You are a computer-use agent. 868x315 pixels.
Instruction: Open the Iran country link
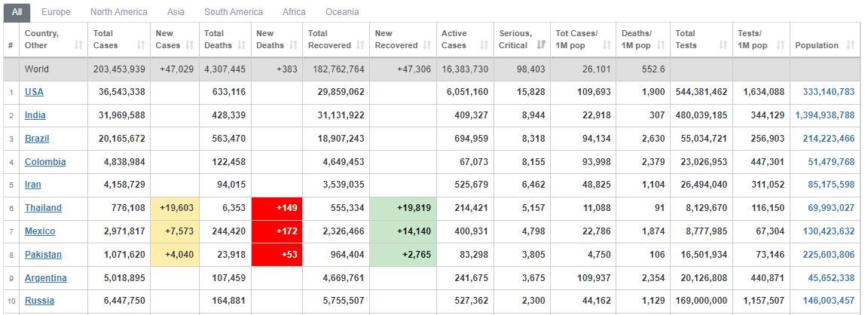32,185
